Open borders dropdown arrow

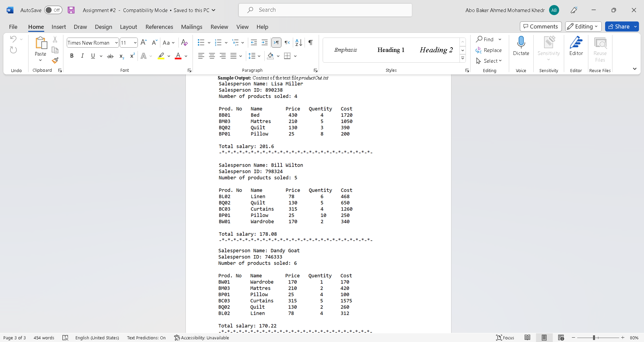pos(295,56)
